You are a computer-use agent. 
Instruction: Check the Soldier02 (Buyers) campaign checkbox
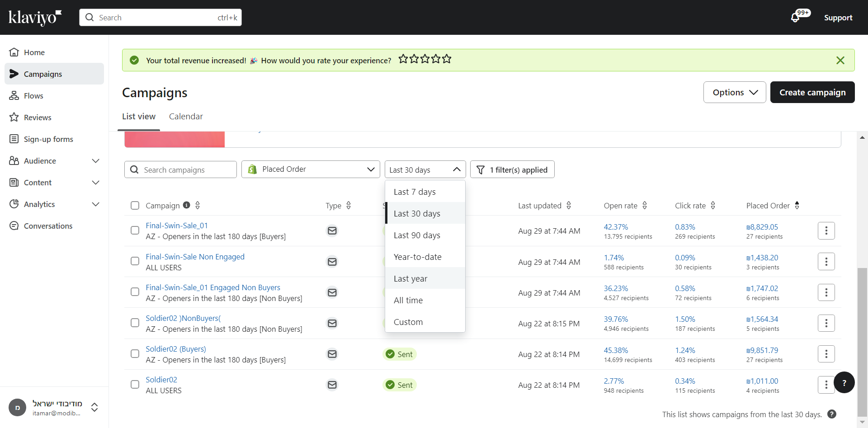[135, 354]
